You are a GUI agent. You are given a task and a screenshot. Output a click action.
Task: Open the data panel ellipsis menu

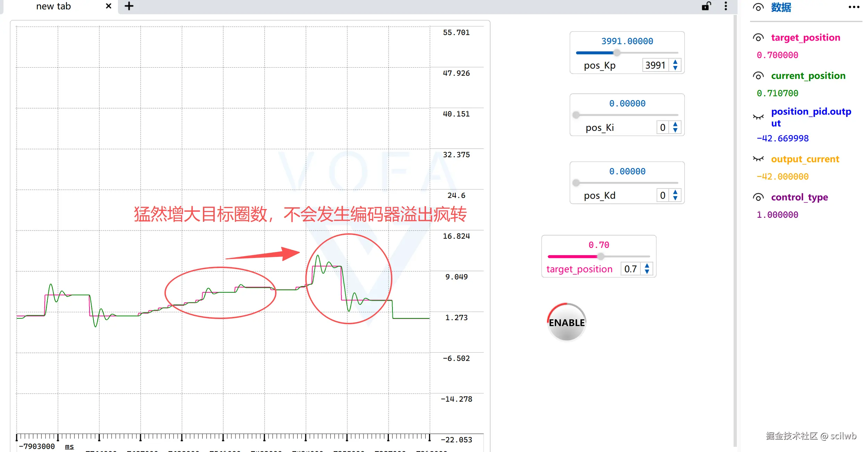coord(854,7)
